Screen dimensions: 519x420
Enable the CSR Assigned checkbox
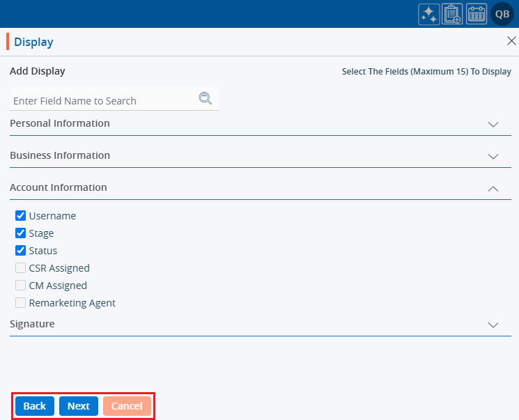pos(21,268)
